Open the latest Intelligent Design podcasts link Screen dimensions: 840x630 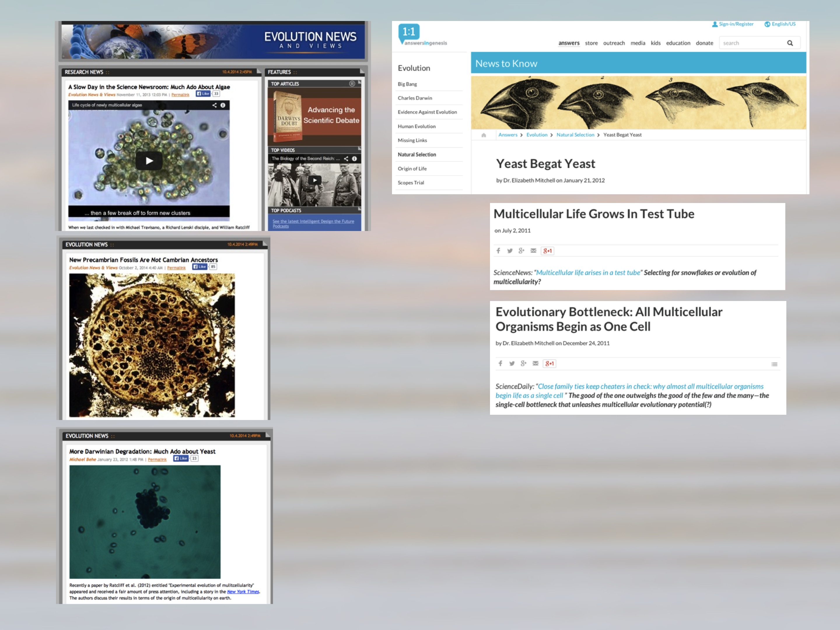click(313, 224)
